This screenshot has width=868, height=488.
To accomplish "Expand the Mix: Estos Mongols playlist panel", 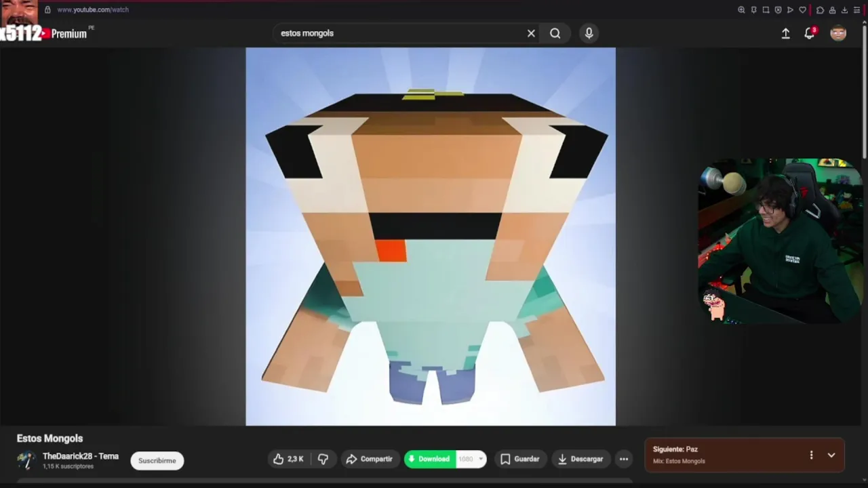I will [831, 455].
